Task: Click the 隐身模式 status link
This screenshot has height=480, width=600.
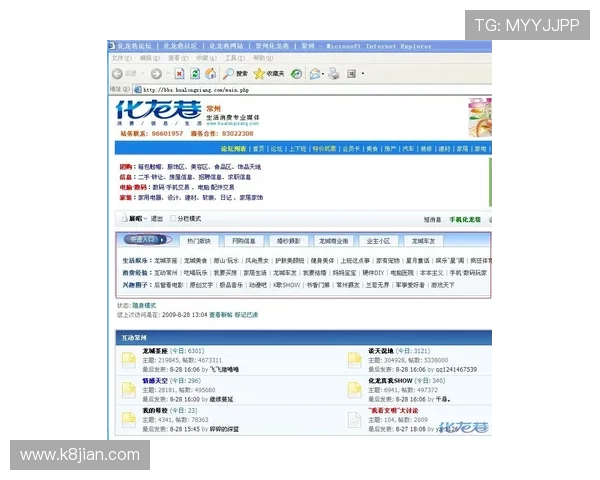Action: (x=144, y=305)
